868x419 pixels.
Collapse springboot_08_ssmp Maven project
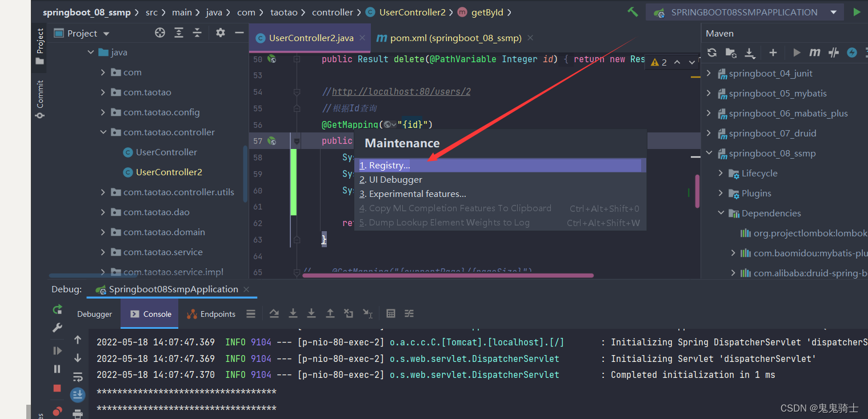tap(709, 153)
